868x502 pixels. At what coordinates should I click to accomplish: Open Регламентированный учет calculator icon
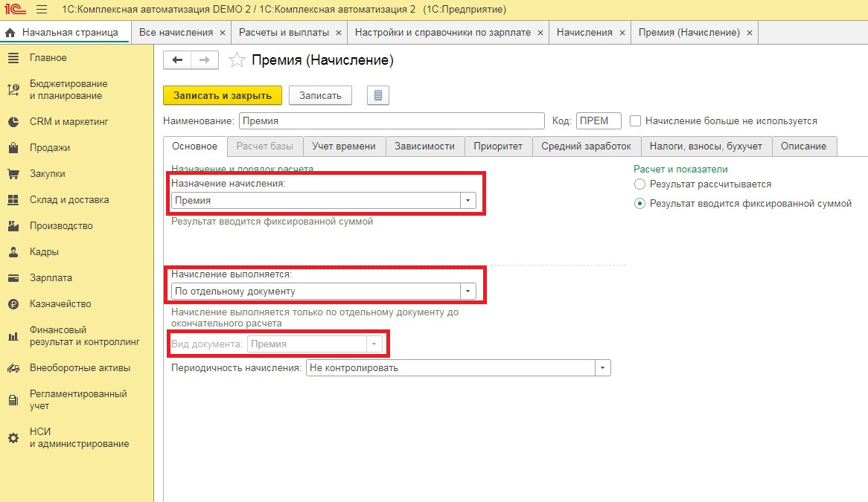[13, 399]
